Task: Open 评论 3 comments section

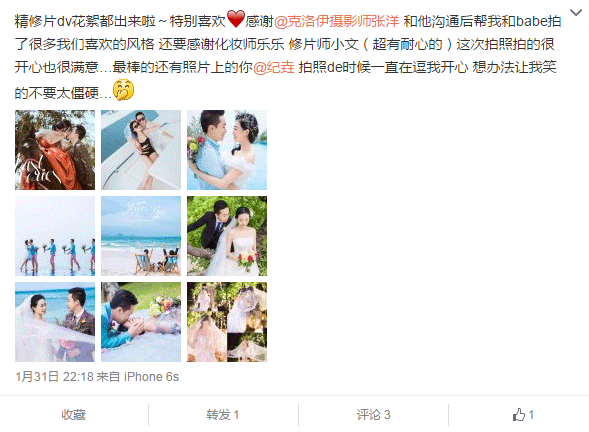Action: pos(373,415)
